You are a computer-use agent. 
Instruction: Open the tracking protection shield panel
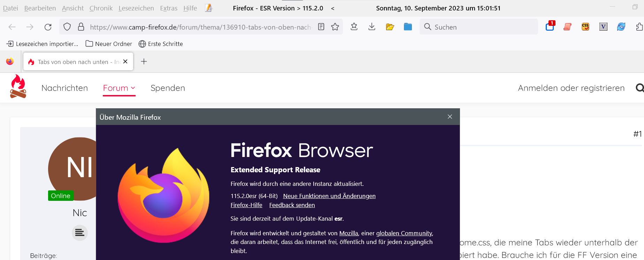pos(67,27)
